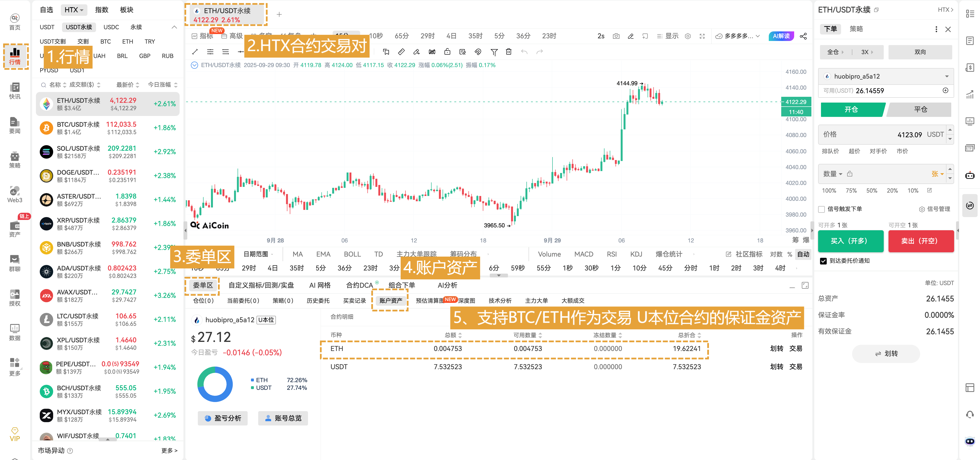980x460 pixels.
Task: Uncheck 到达委托价通知 checkbox
Action: (x=823, y=261)
